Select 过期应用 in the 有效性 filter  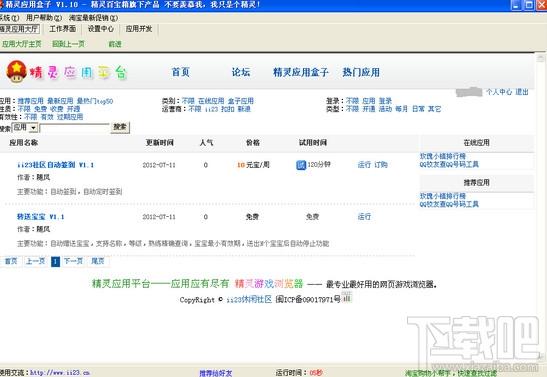click(70, 117)
